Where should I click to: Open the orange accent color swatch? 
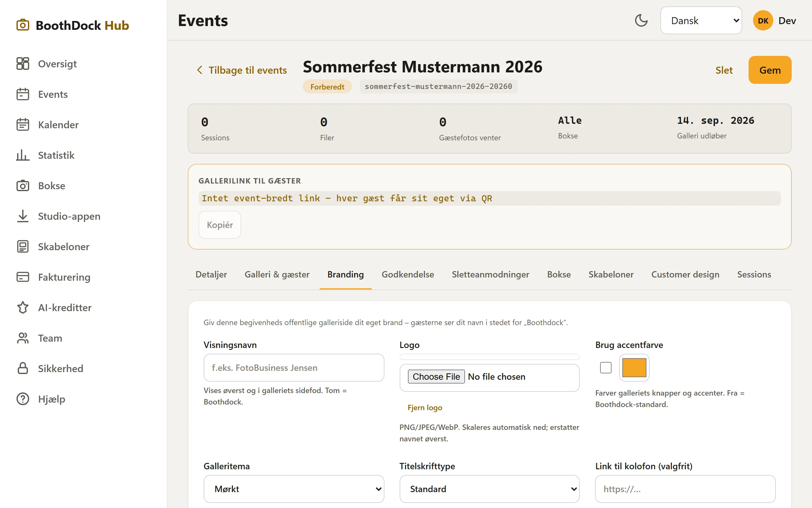click(634, 368)
